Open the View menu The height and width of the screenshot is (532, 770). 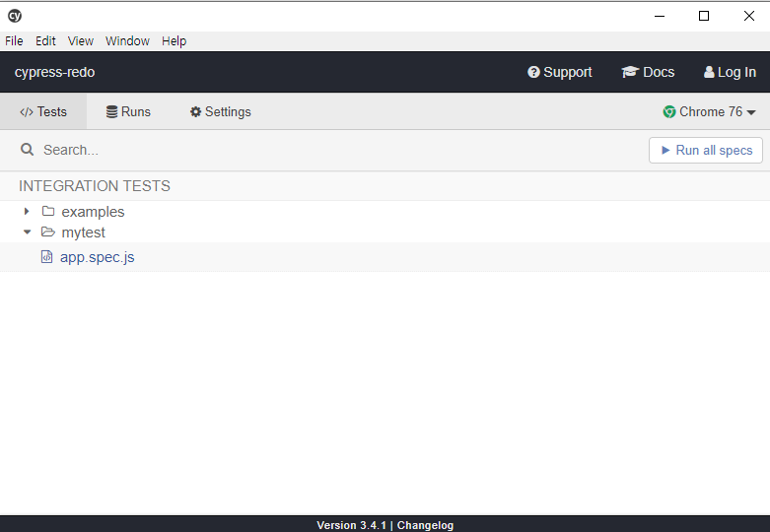tap(81, 41)
